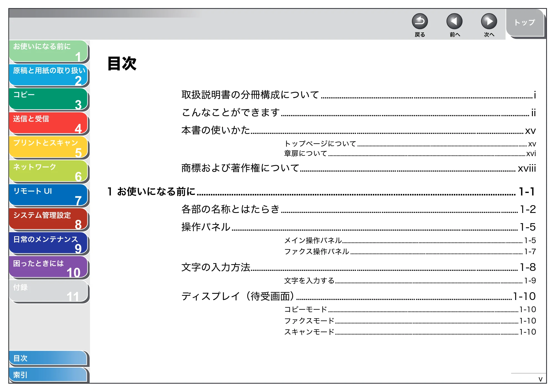Image resolution: width=555 pixels, height=392 pixels.
Task: Go to ファクスモード entry
Action: 410,321
